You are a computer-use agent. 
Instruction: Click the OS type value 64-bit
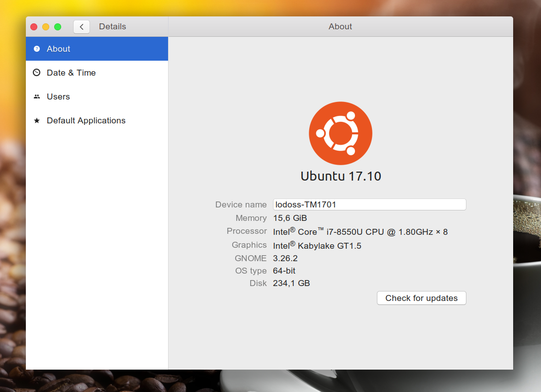coord(284,271)
